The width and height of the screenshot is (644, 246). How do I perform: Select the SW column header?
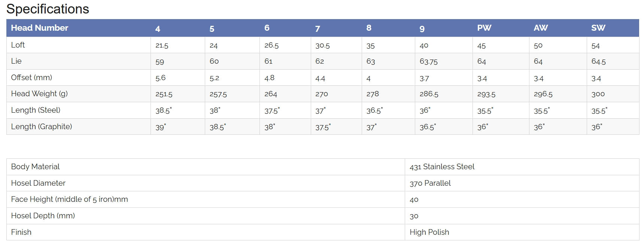[598, 28]
